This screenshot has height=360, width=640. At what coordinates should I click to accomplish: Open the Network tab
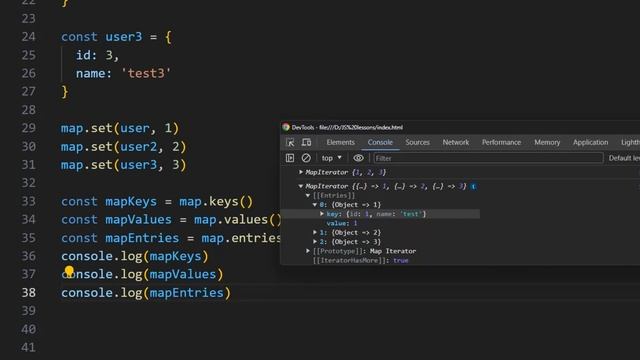pos(456,142)
